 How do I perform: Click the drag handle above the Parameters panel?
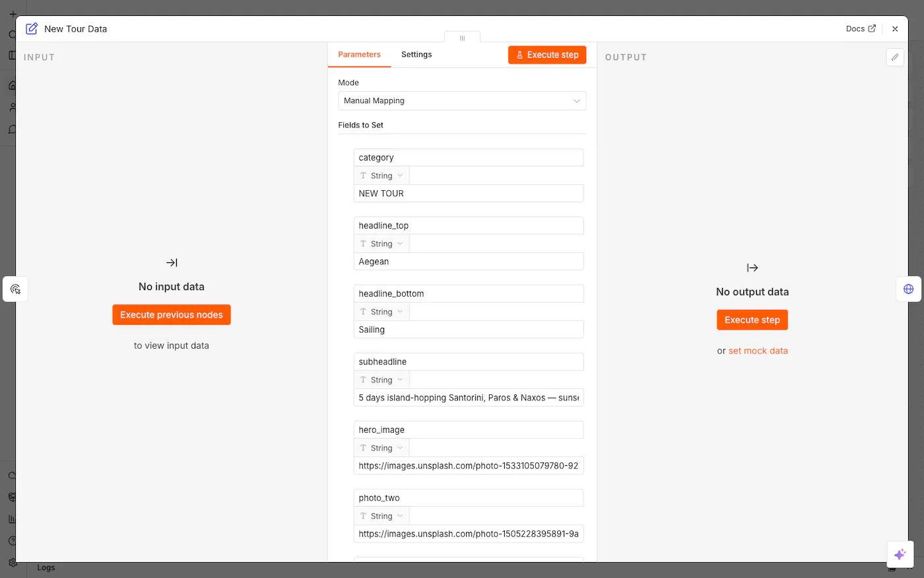click(x=462, y=38)
